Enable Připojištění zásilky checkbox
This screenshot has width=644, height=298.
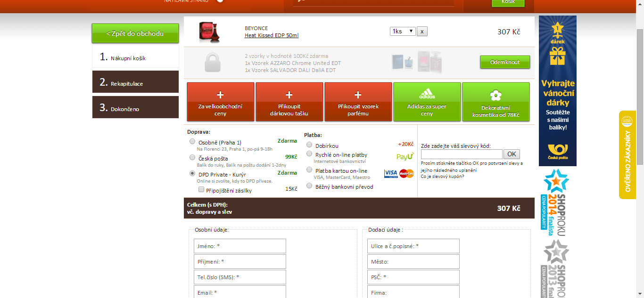coord(201,190)
